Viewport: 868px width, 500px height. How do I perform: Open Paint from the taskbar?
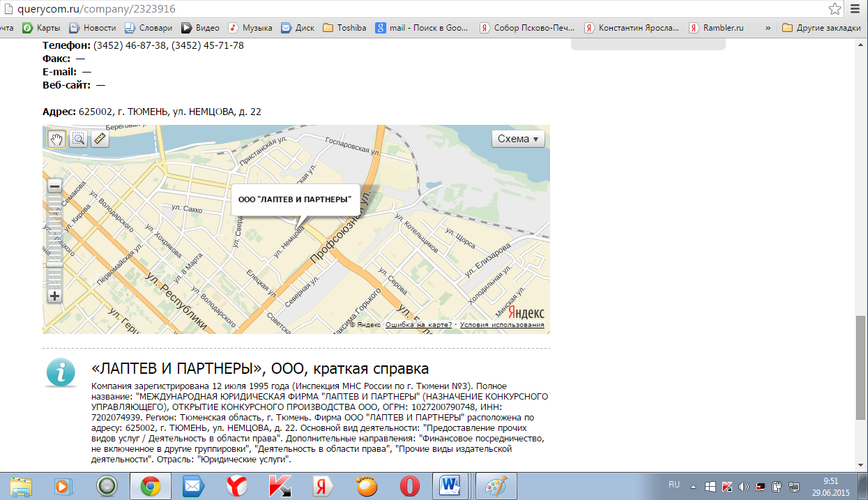[496, 485]
